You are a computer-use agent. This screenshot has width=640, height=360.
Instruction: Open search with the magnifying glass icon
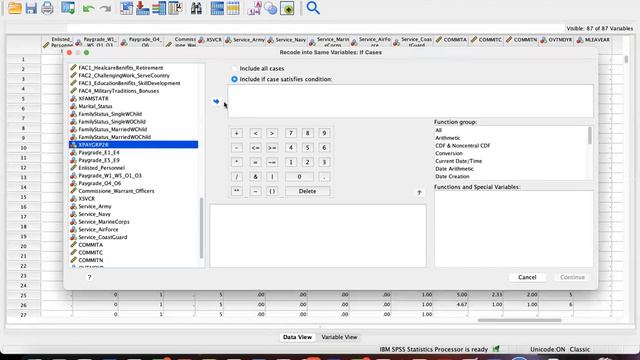point(313,8)
